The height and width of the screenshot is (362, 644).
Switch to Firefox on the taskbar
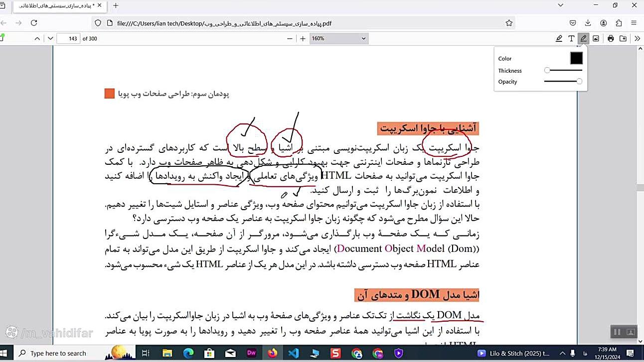272,354
